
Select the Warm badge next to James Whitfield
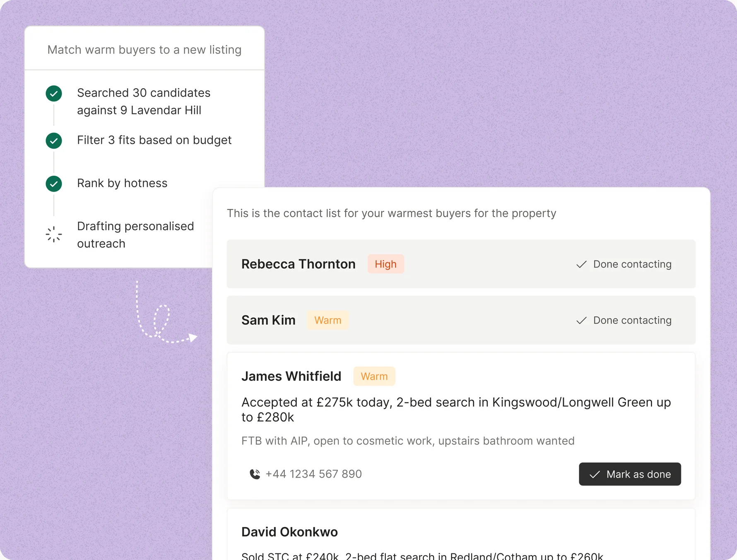coord(374,377)
